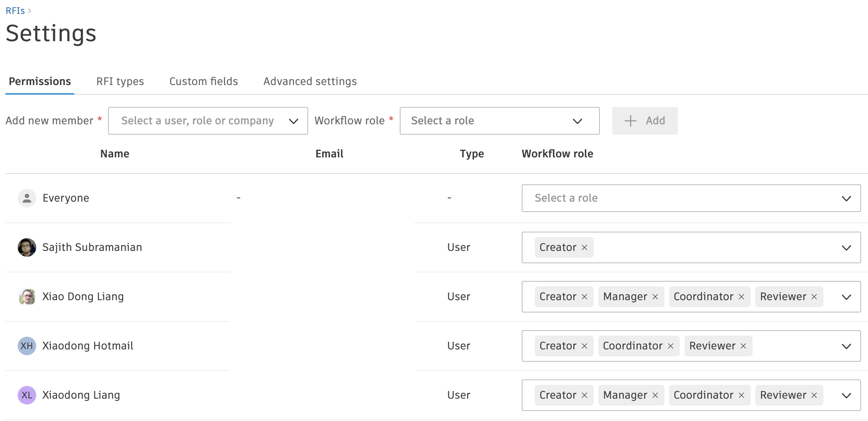The width and height of the screenshot is (868, 421).
Task: Click the Add button
Action: point(645,120)
